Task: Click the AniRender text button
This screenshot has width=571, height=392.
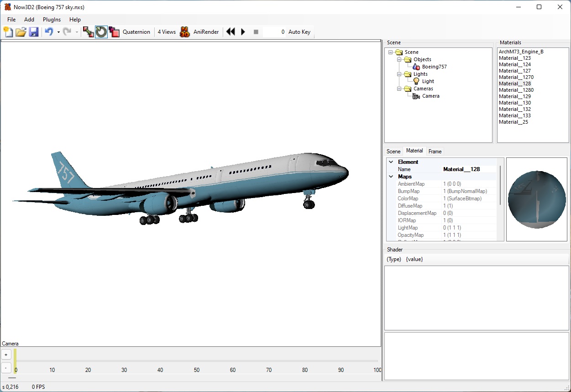Action: pyautogui.click(x=206, y=32)
